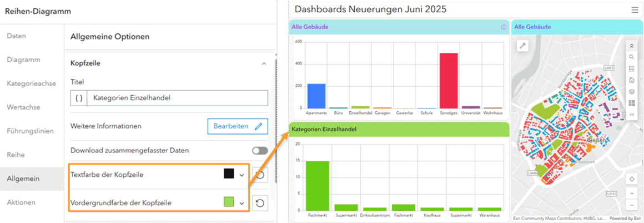The height and width of the screenshot is (223, 644).
Task: Click the purple Universität bar
Action: click(471, 107)
